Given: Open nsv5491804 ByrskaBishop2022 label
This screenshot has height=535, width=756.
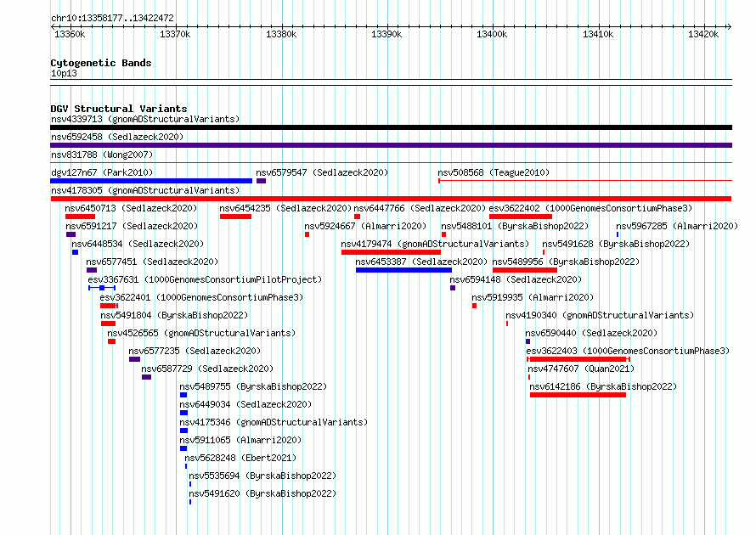Looking at the screenshot, I should click(x=174, y=315).
